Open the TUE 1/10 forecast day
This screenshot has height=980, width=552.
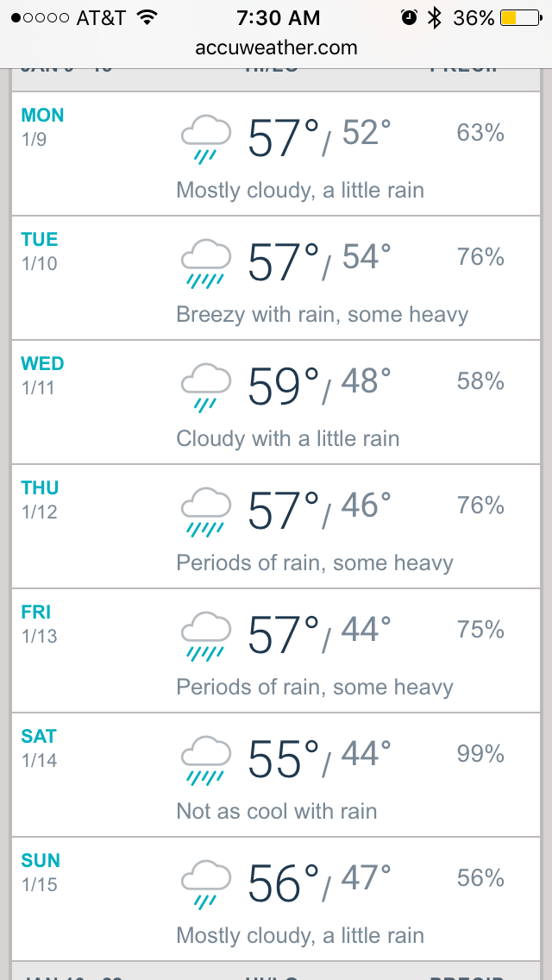[40, 250]
